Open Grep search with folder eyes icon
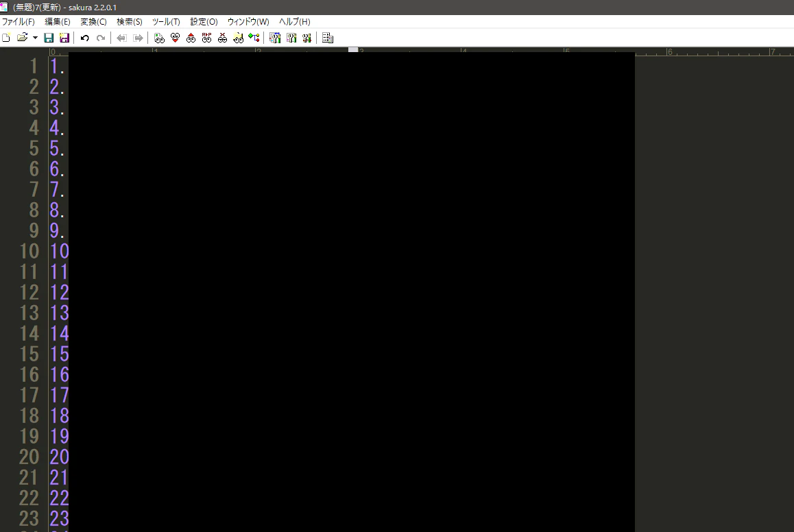This screenshot has height=532, width=794. tap(238, 38)
